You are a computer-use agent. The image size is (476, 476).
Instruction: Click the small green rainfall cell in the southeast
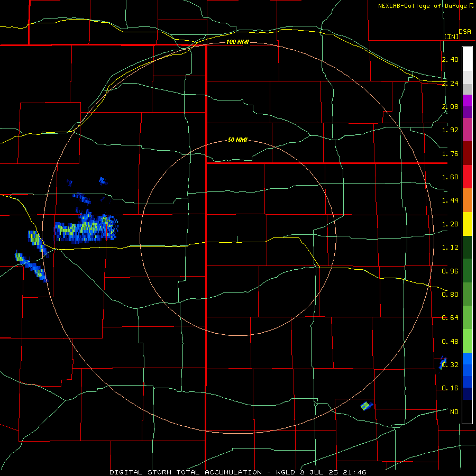pos(367,406)
